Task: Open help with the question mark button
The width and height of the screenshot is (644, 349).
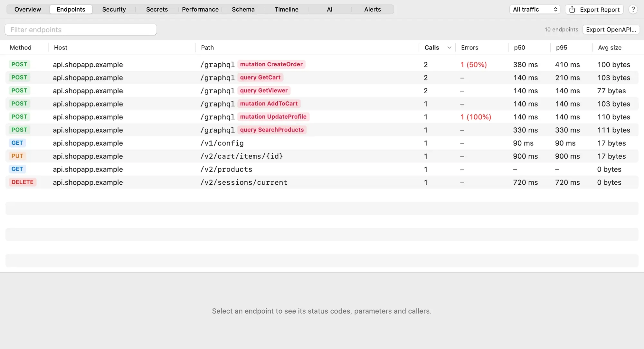Action: pyautogui.click(x=633, y=9)
